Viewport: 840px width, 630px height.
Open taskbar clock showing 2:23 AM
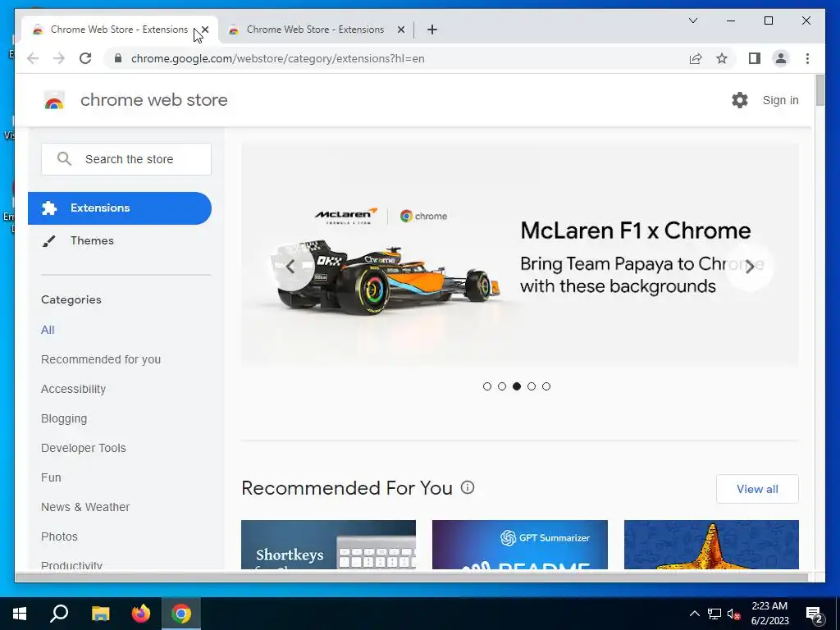pyautogui.click(x=769, y=614)
